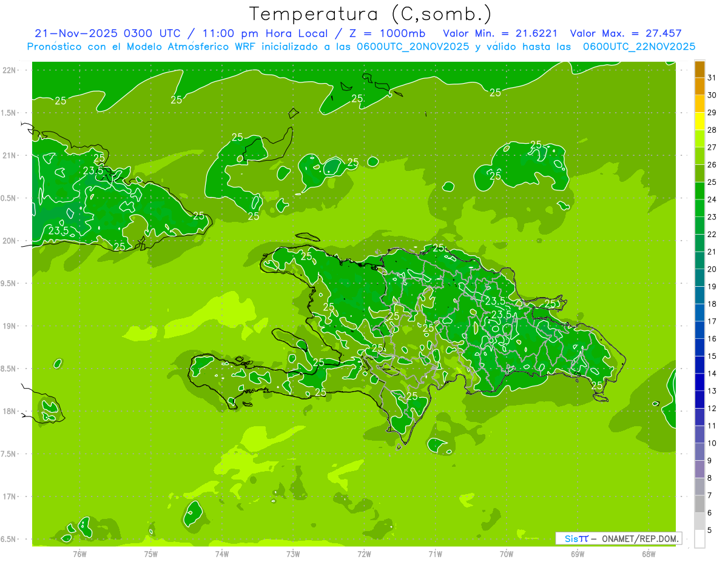The image size is (728, 562).
Task: Click the color scale label '20'
Action: [712, 269]
